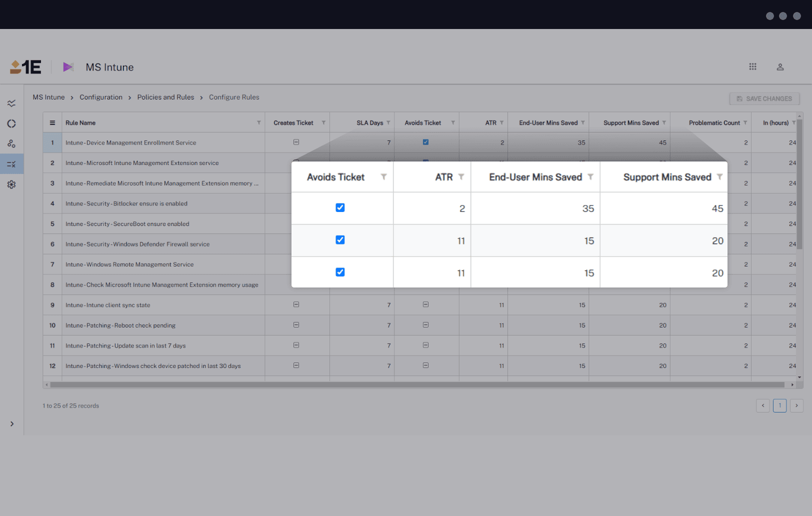The image size is (812, 516).
Task: Uncheck Avoids Ticket for the first magnified row
Action: coord(340,207)
